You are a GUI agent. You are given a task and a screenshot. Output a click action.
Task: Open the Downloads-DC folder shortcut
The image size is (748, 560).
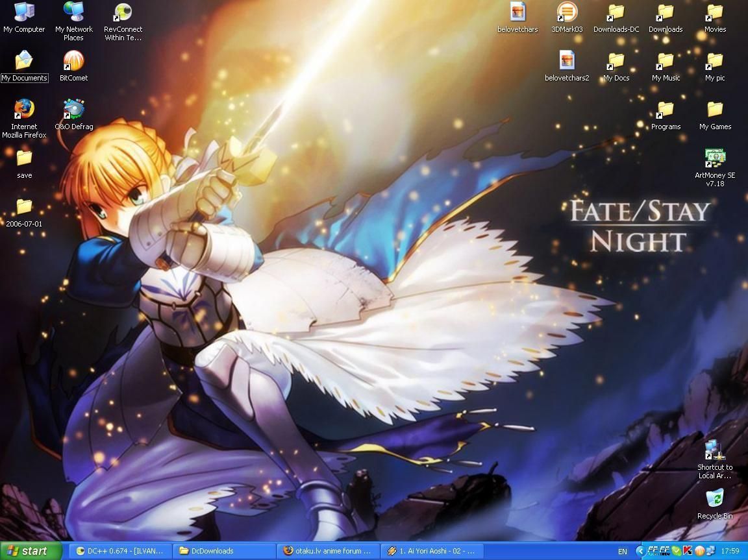(x=616, y=18)
